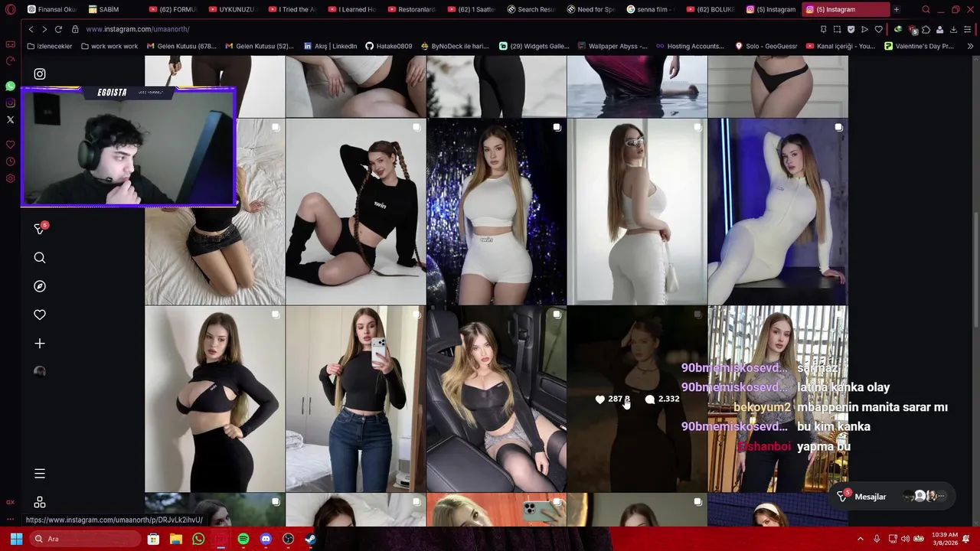This screenshot has height=551, width=980.
Task: Open the "Wallpaper Abyss" bookmark
Action: (x=612, y=46)
